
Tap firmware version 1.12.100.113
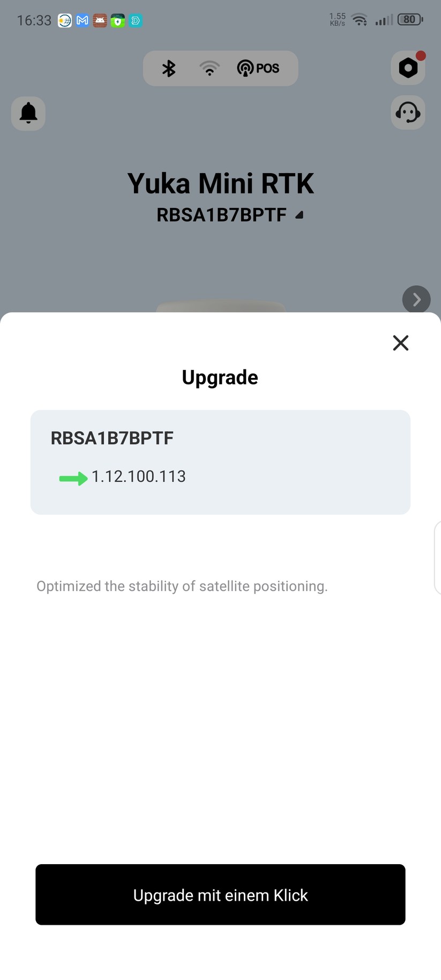tap(139, 477)
